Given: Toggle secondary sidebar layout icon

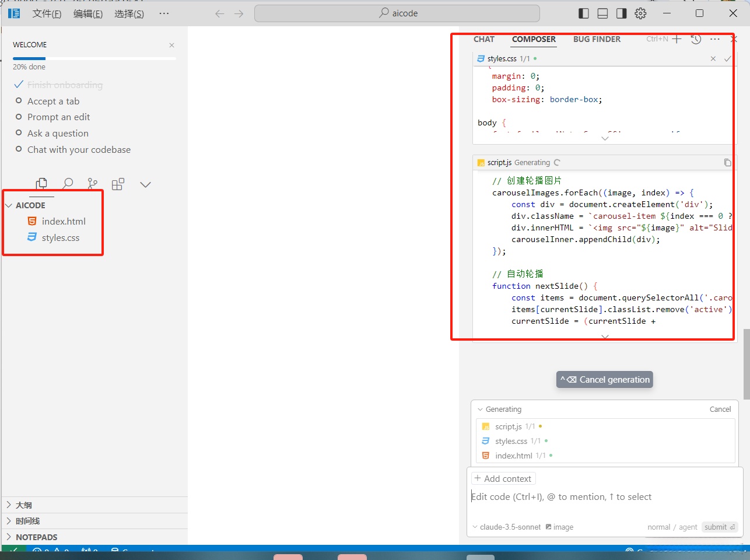Looking at the screenshot, I should (x=622, y=13).
